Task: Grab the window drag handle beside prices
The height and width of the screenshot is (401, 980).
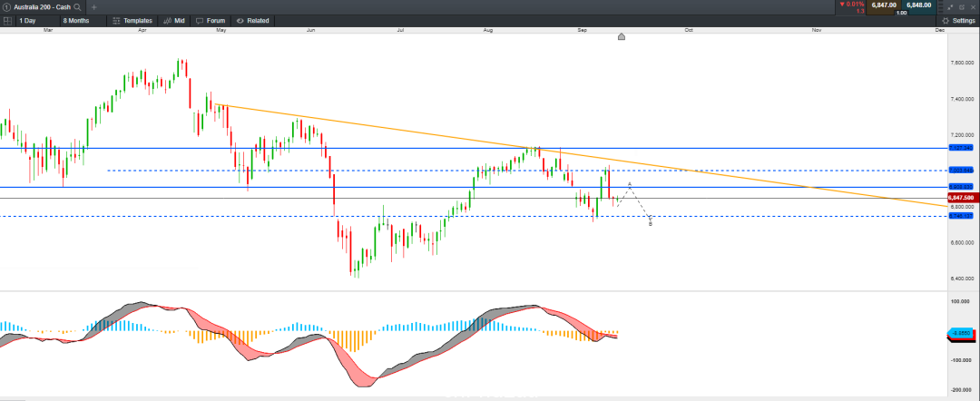Action: pos(940,7)
